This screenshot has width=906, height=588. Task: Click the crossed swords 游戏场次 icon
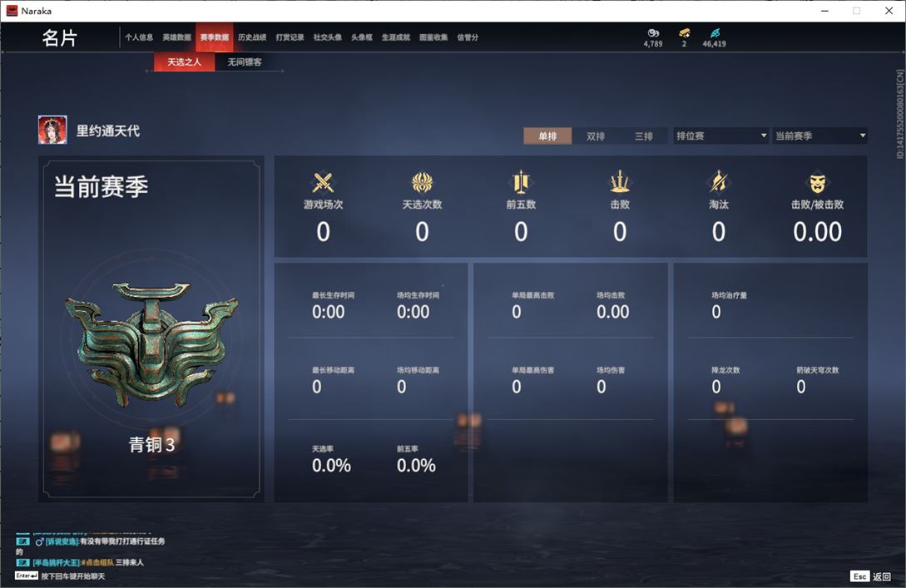pos(323,182)
